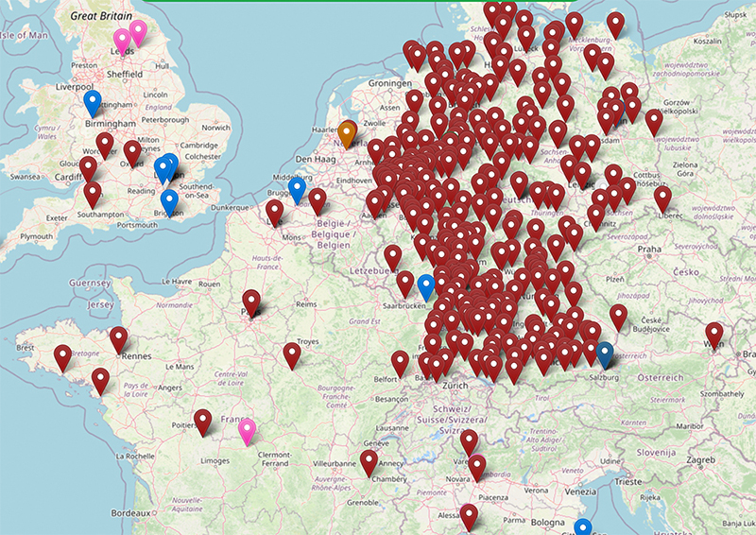Viewport: 756px width, 535px height.
Task: Click the dark teal marker near Salzburg
Action: point(605,354)
